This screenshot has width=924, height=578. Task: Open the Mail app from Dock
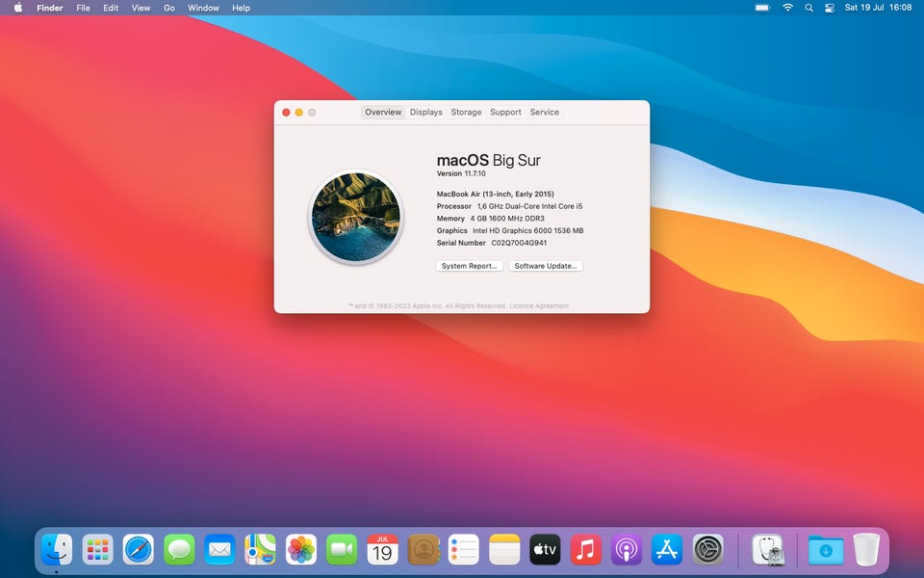coord(219,550)
